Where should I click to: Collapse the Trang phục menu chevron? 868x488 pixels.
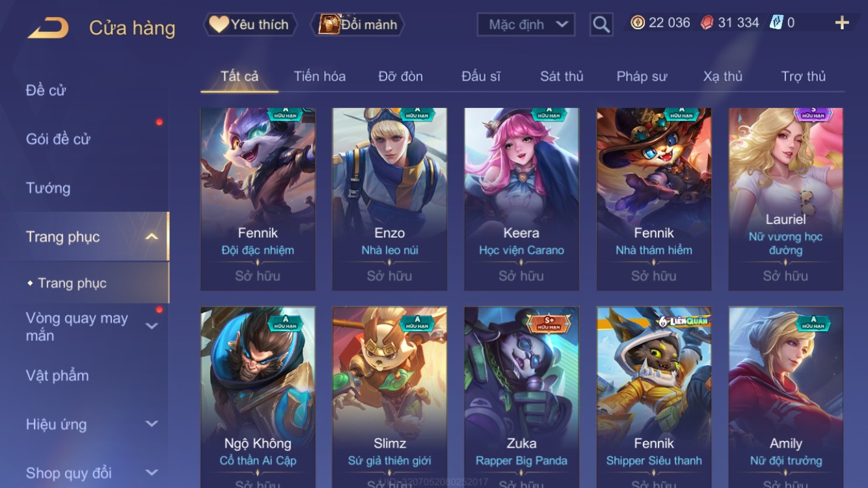[x=151, y=237]
